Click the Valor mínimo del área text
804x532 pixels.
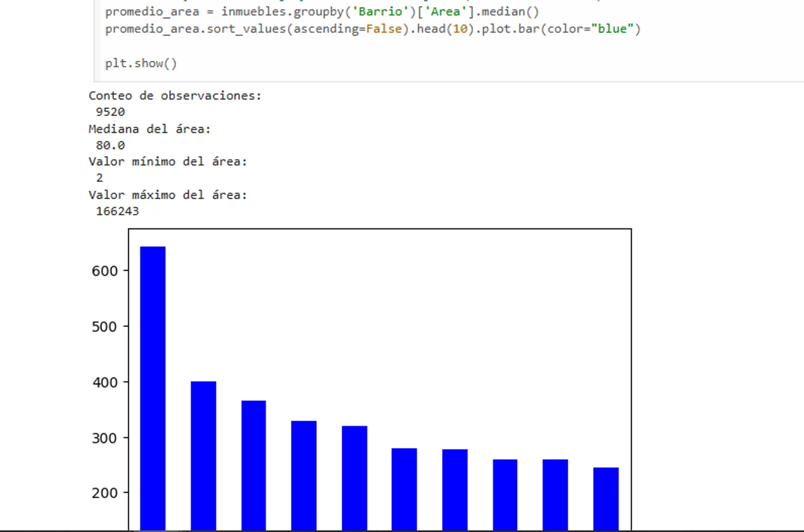(167, 161)
